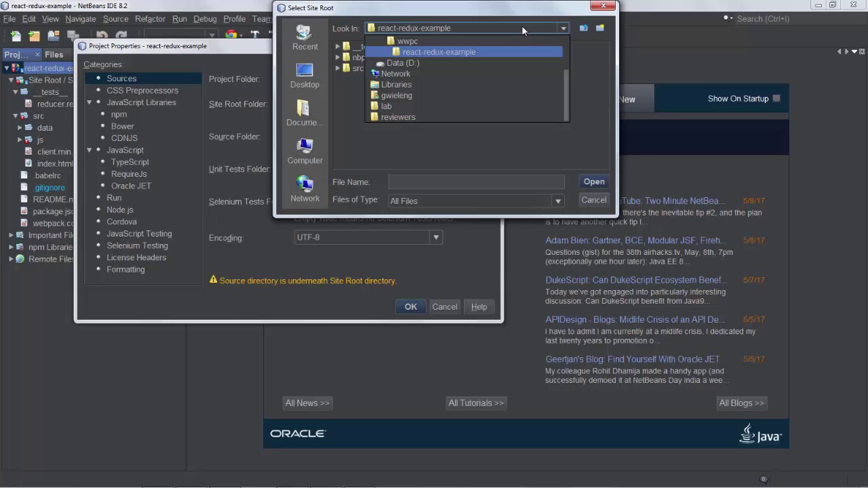Click the Up One Level folder icon
The width and height of the screenshot is (868, 488).
coord(583,28)
